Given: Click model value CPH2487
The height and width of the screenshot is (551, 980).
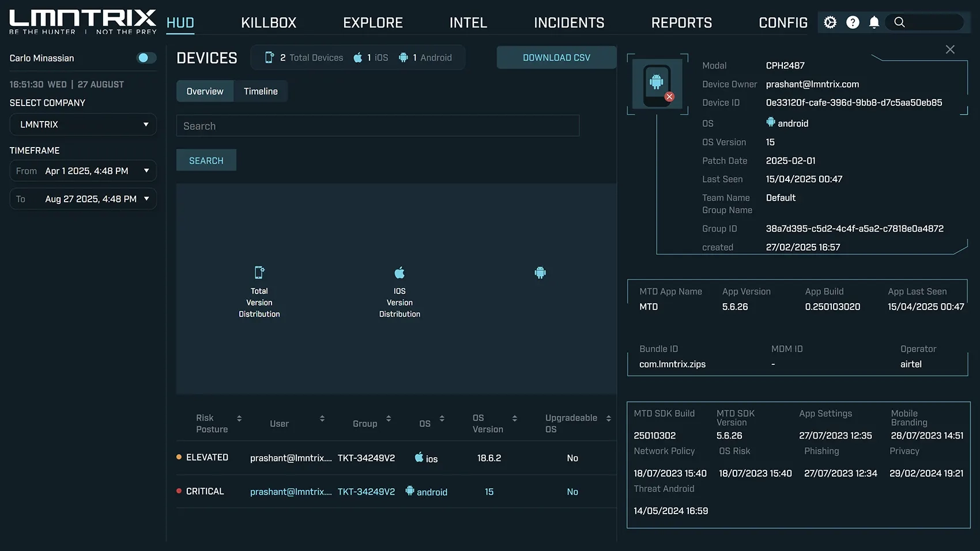Looking at the screenshot, I should [x=785, y=66].
